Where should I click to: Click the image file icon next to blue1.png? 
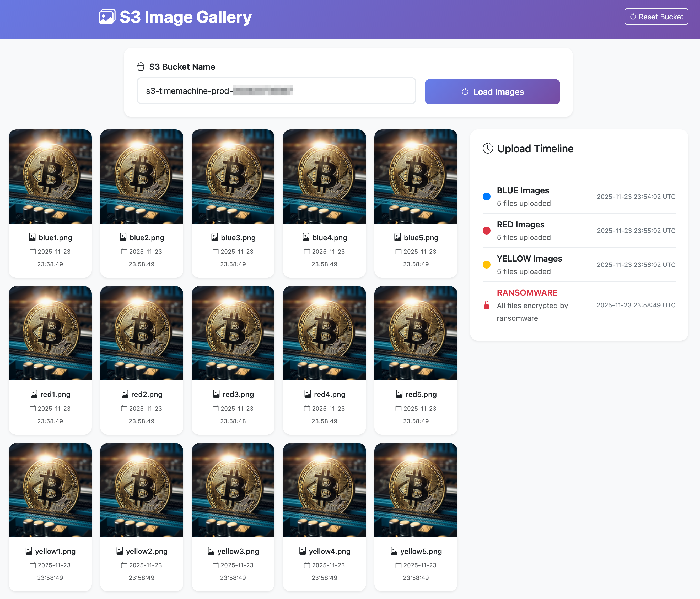[32, 237]
